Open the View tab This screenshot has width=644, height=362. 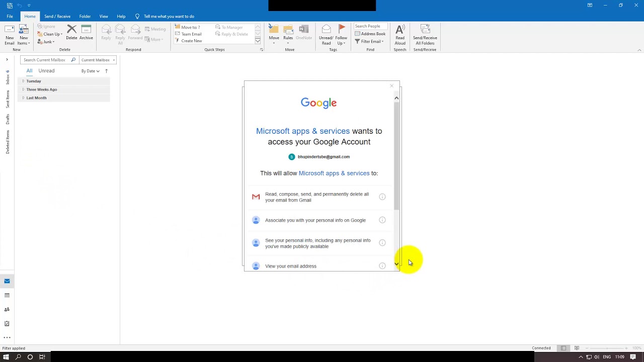click(x=104, y=16)
